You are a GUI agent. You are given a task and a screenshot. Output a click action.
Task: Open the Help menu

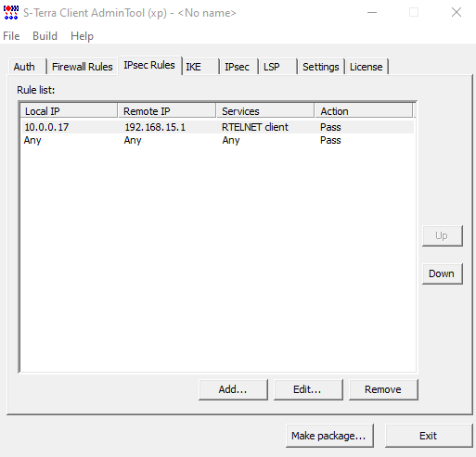[82, 36]
